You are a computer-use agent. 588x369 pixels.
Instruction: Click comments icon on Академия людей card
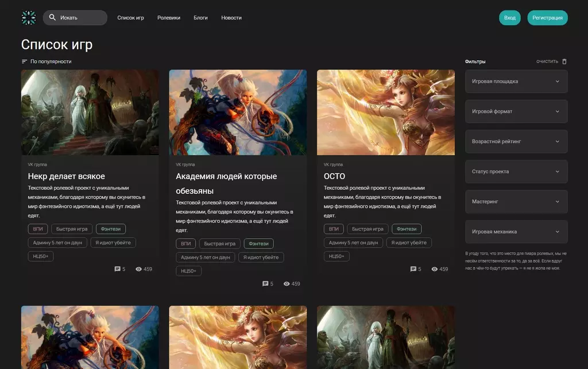[265, 283]
